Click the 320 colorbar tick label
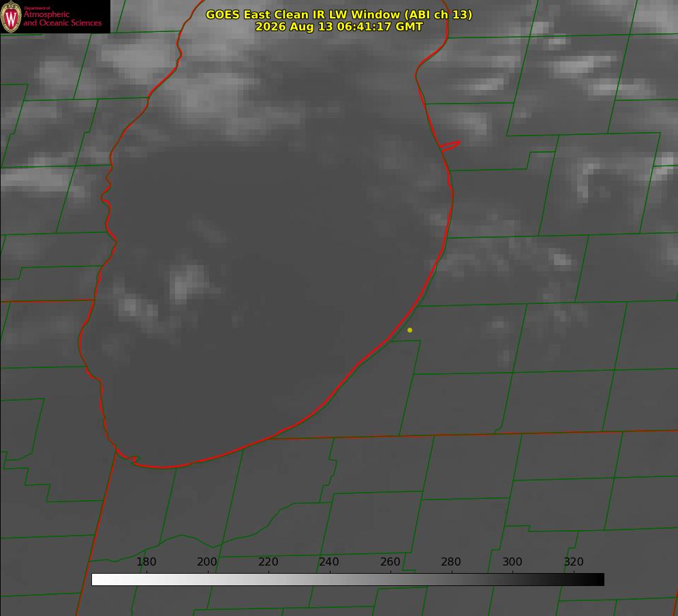Screen dimensions: 678x616 click(x=574, y=561)
